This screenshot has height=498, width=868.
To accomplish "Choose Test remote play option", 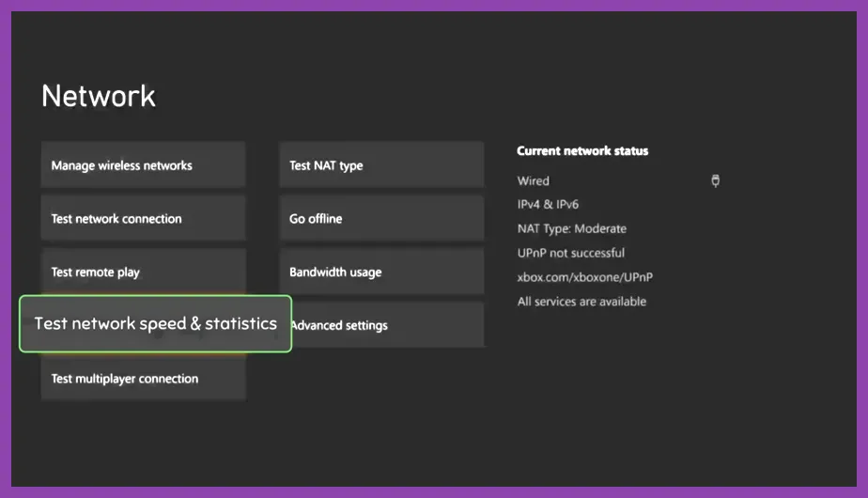I will point(144,272).
